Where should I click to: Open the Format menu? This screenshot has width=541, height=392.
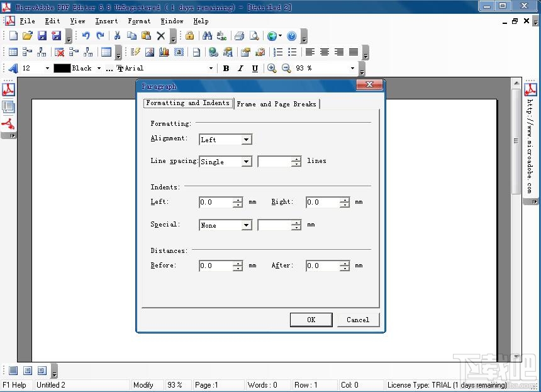click(x=139, y=21)
